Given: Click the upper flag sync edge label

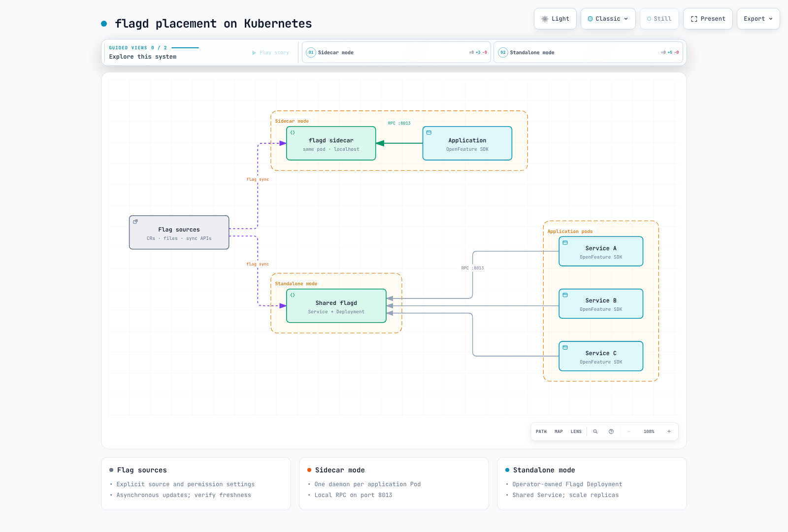Looking at the screenshot, I should click(x=258, y=179).
